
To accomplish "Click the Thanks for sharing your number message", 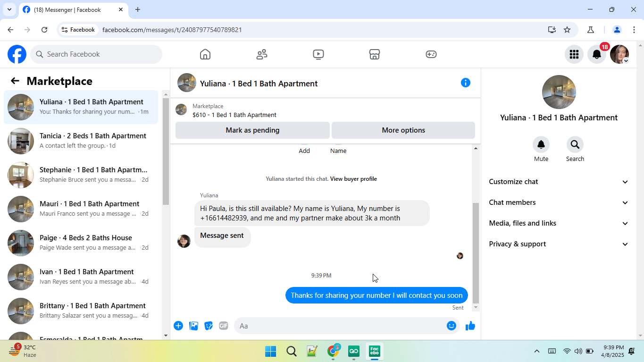I will (x=376, y=295).
